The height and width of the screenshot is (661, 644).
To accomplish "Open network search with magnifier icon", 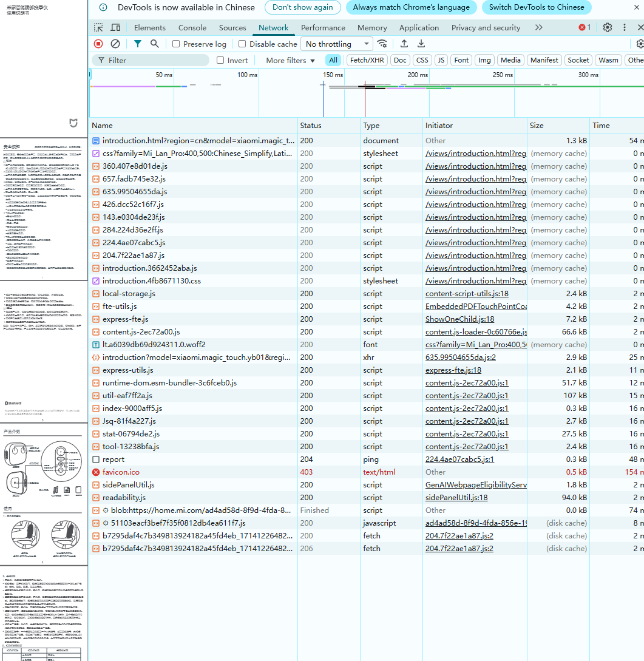I will (155, 44).
